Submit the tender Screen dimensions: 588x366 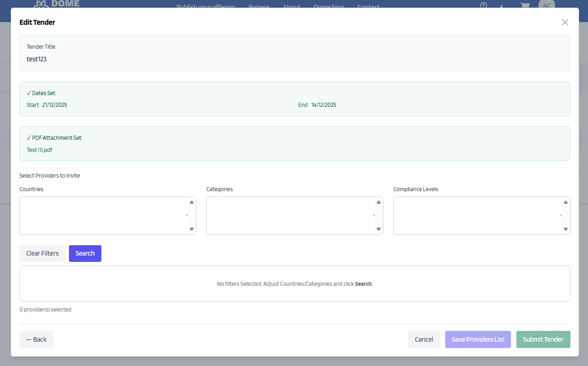click(543, 339)
